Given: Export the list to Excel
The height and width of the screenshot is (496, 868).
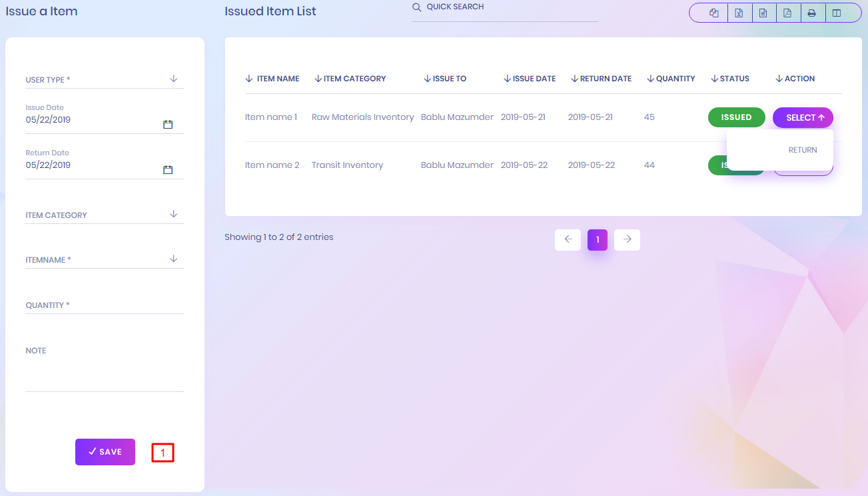Looking at the screenshot, I should point(739,13).
